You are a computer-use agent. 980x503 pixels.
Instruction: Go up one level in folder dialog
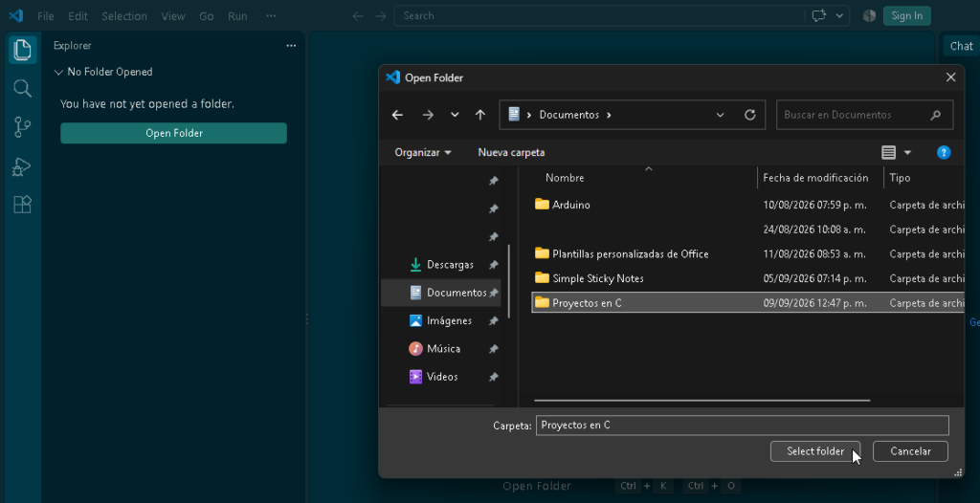[x=480, y=115]
